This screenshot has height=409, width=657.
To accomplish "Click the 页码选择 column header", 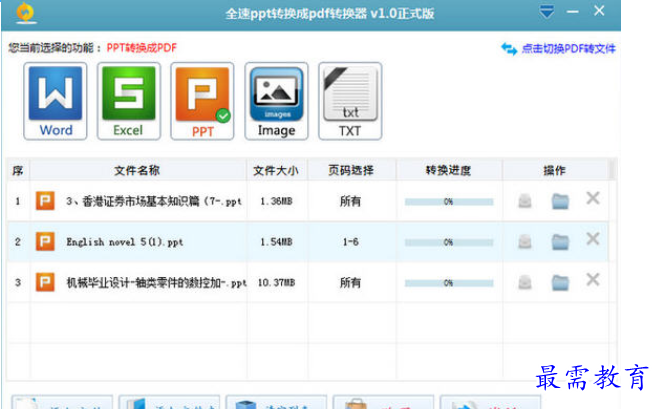I will click(351, 170).
